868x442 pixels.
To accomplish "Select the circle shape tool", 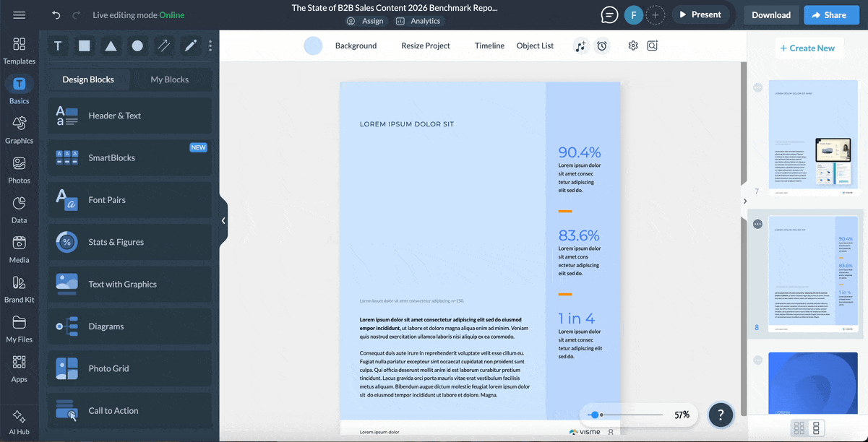I will point(137,45).
